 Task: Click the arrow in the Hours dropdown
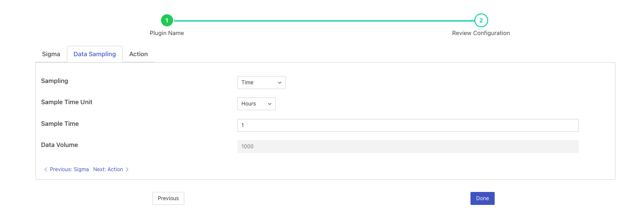(269, 104)
